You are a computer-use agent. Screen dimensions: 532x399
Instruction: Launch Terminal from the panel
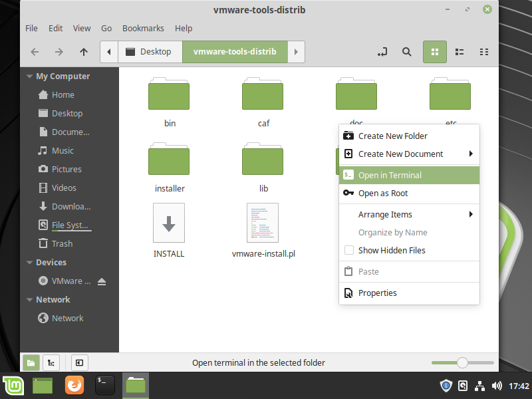[105, 386]
